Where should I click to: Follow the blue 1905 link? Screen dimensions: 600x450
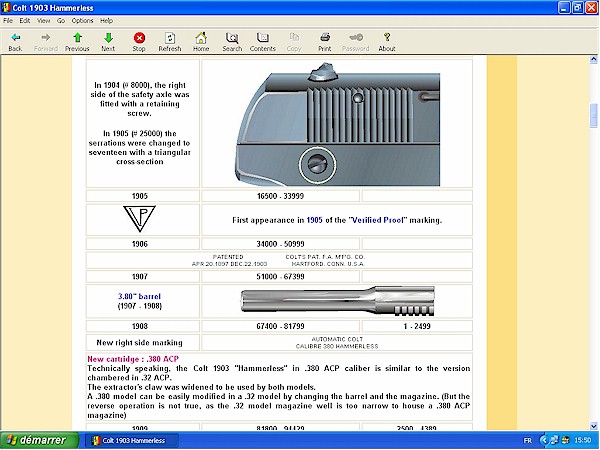[x=314, y=220]
